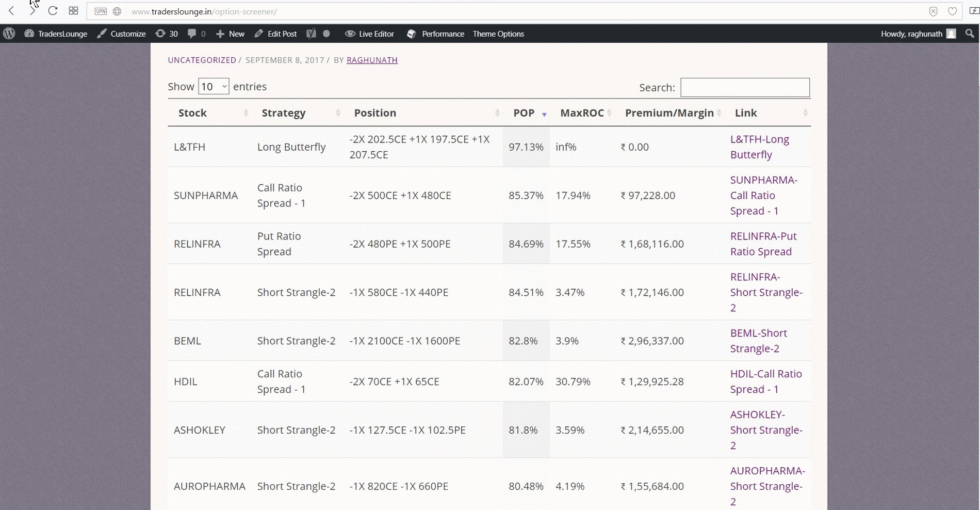Open L&TFH-Long Butterfly link
Image resolution: width=980 pixels, height=510 pixels.
[x=759, y=147]
